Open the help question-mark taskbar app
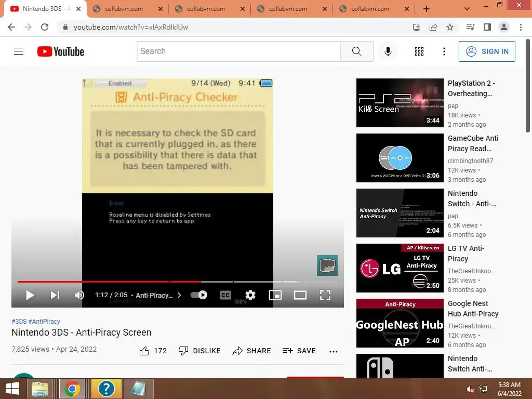The height and width of the screenshot is (399, 532). pyautogui.click(x=106, y=389)
